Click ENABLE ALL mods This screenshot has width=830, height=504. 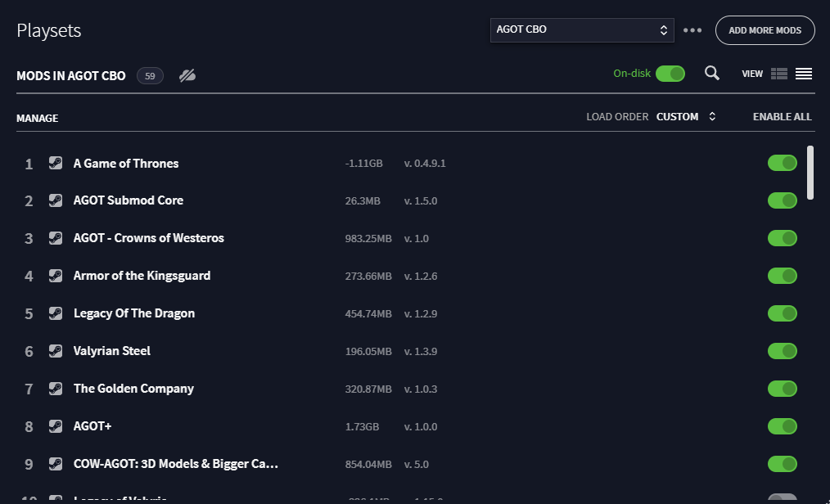pos(782,116)
